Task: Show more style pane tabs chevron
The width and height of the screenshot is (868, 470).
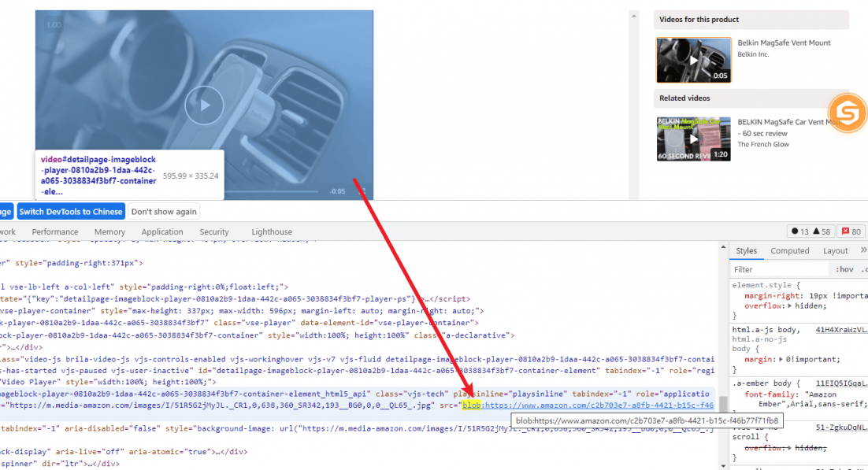Action: (x=863, y=250)
